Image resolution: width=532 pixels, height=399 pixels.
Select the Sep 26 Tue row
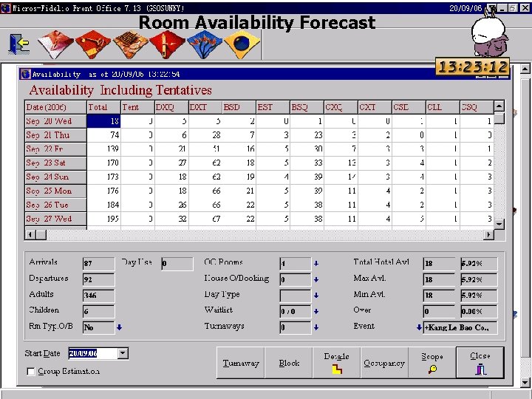coord(55,205)
